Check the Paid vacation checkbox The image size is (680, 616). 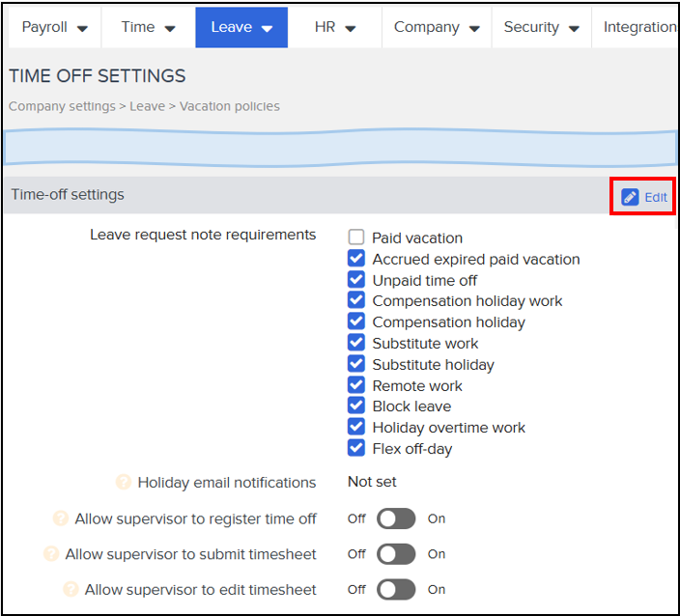pyautogui.click(x=356, y=238)
